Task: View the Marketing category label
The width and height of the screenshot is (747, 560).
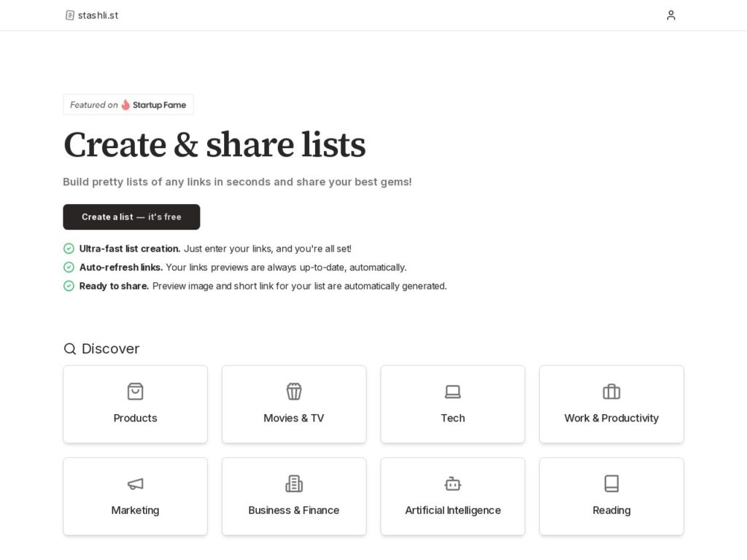Action: point(135,510)
